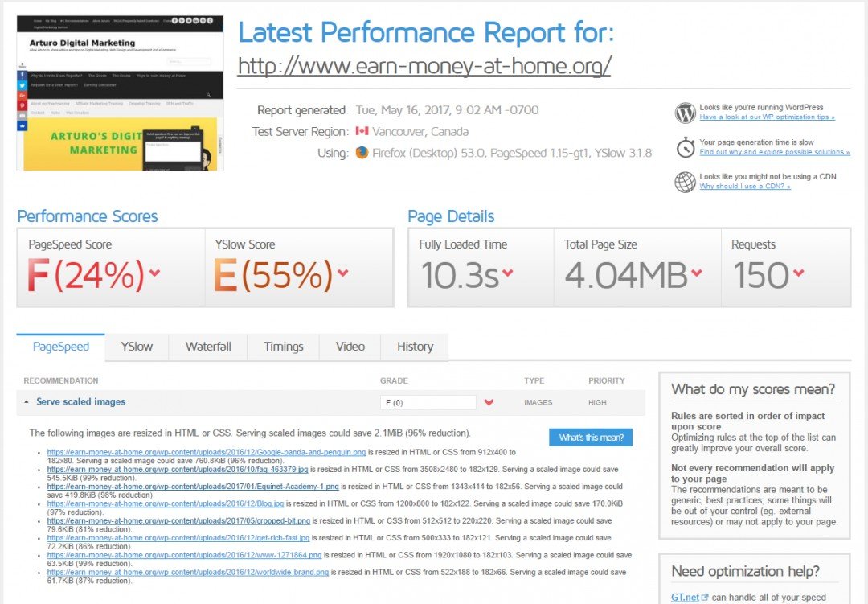Click red chevron beside F (0) grade

tap(489, 402)
